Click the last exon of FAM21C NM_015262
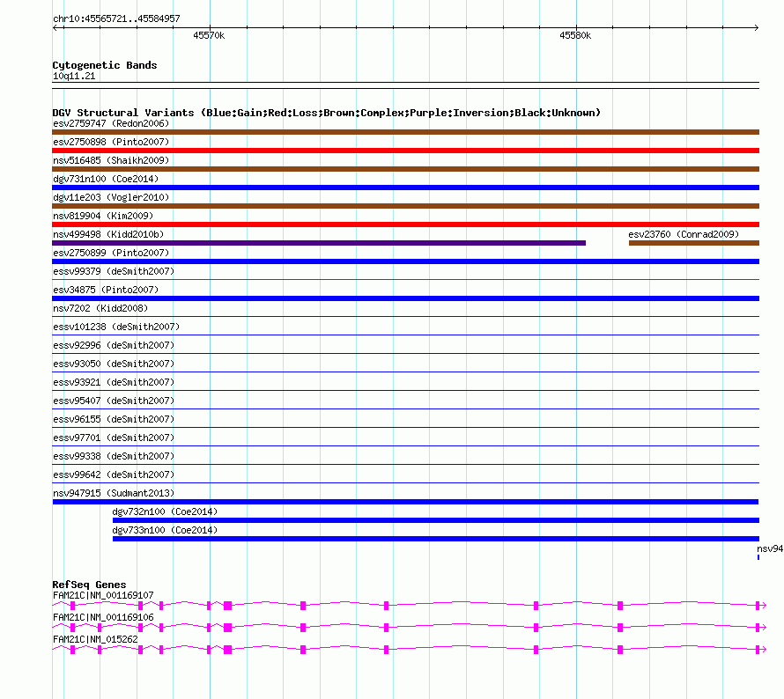This screenshot has height=699, width=784. (x=758, y=650)
